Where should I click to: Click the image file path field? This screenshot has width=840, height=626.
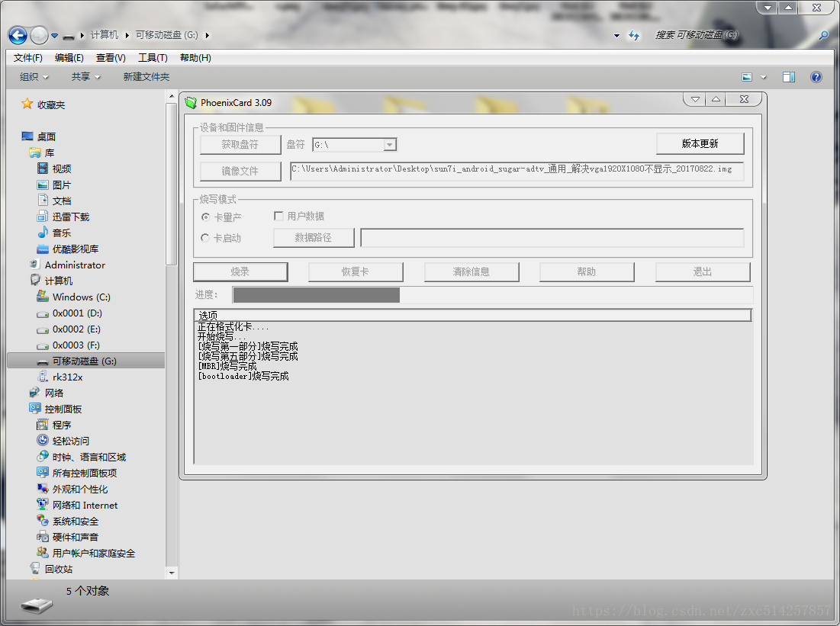517,172
